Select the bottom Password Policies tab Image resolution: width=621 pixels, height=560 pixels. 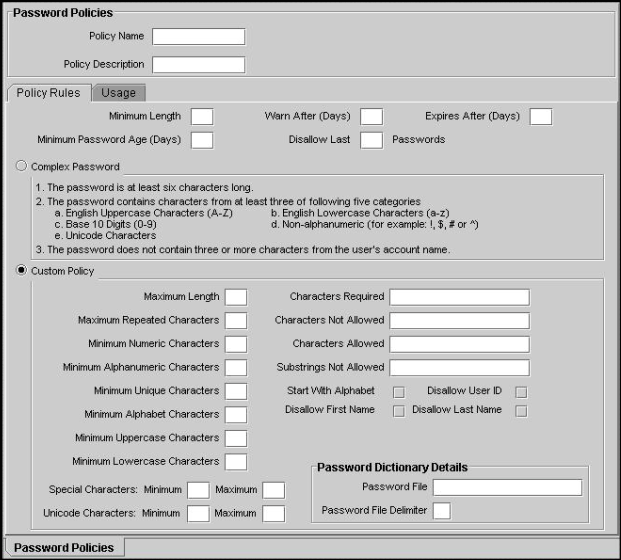pos(64,548)
